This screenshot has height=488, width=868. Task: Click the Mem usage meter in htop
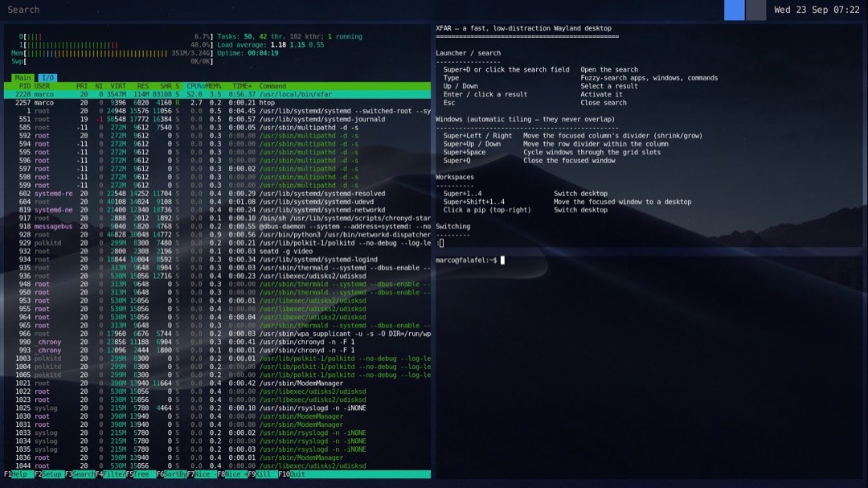coord(112,54)
